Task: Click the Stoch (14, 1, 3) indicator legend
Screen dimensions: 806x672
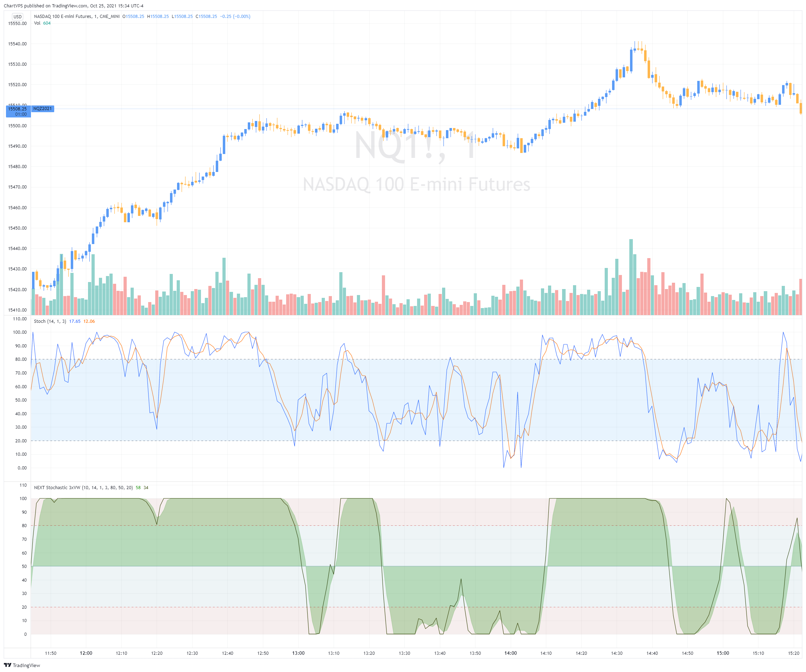Action: (x=50, y=321)
